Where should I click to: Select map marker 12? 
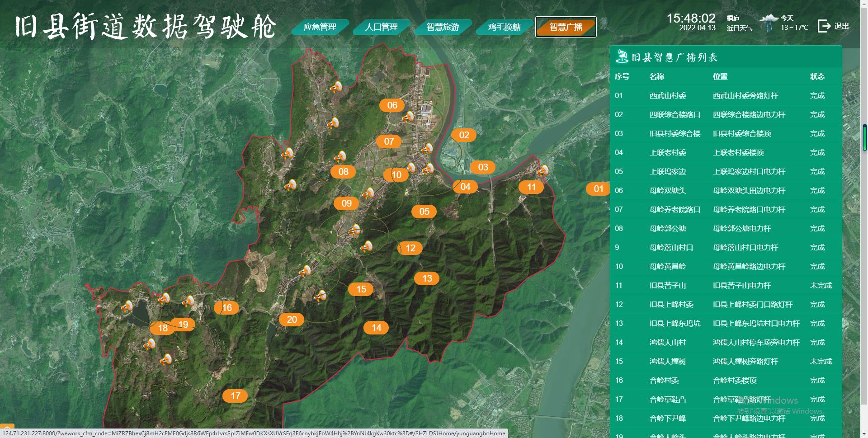[410, 248]
